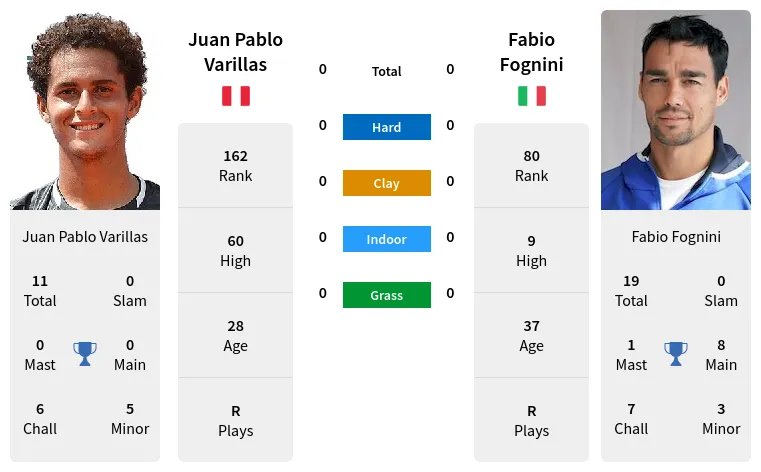Viewport: 761px width, 472px height.
Task: Click Varillas 6 Chall titles stat
Action: [40, 419]
